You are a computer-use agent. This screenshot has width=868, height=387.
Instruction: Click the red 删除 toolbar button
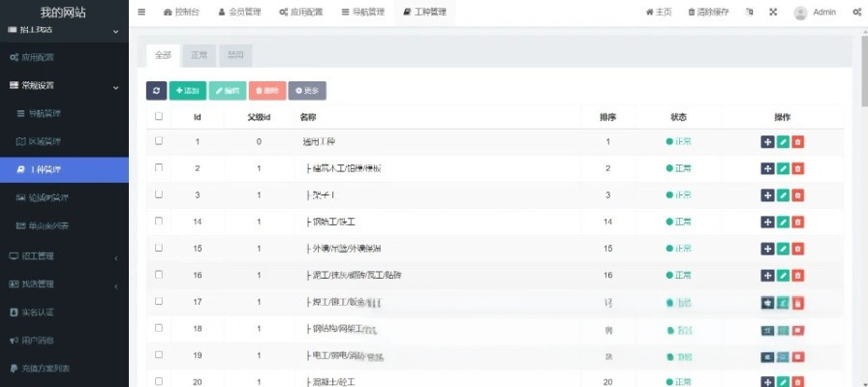(267, 91)
